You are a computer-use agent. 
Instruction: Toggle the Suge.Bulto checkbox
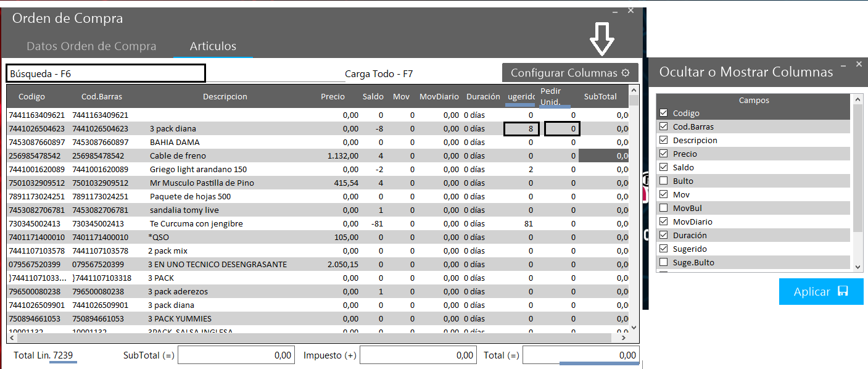664,262
